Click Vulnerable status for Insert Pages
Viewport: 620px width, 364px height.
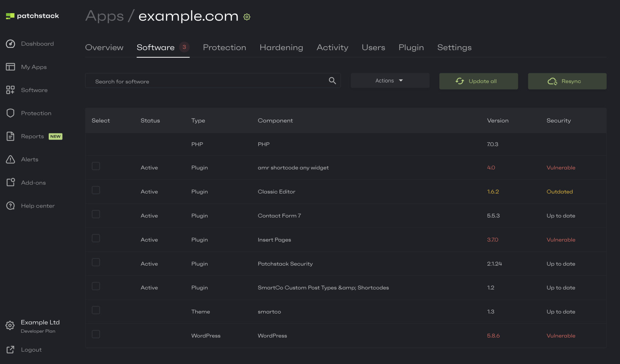[561, 240]
